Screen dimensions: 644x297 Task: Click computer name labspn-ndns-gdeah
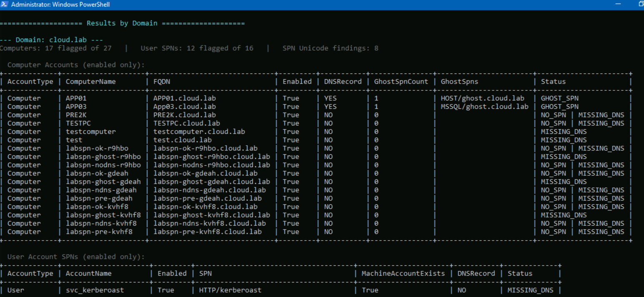click(x=101, y=190)
